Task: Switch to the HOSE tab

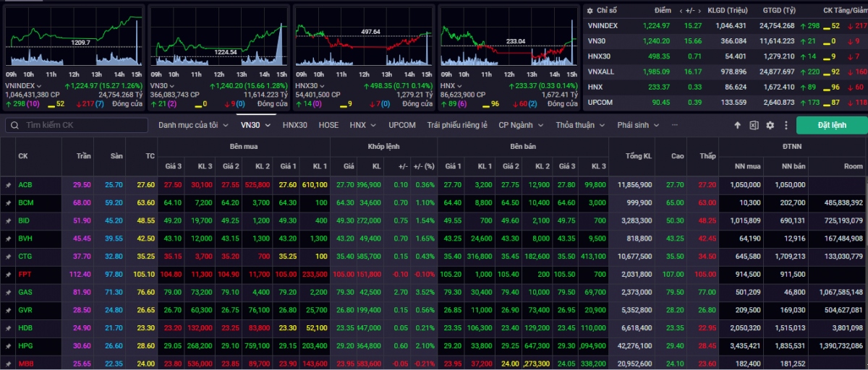Action: tap(328, 125)
